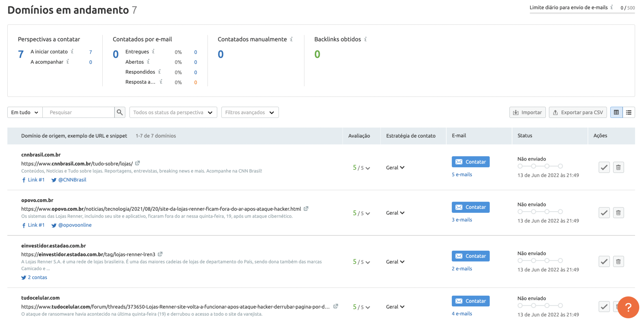Show info icon next to Entregues

click(153, 51)
